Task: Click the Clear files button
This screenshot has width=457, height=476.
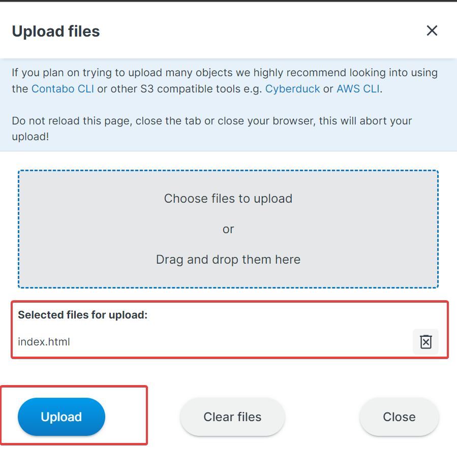Action: pyautogui.click(x=232, y=417)
